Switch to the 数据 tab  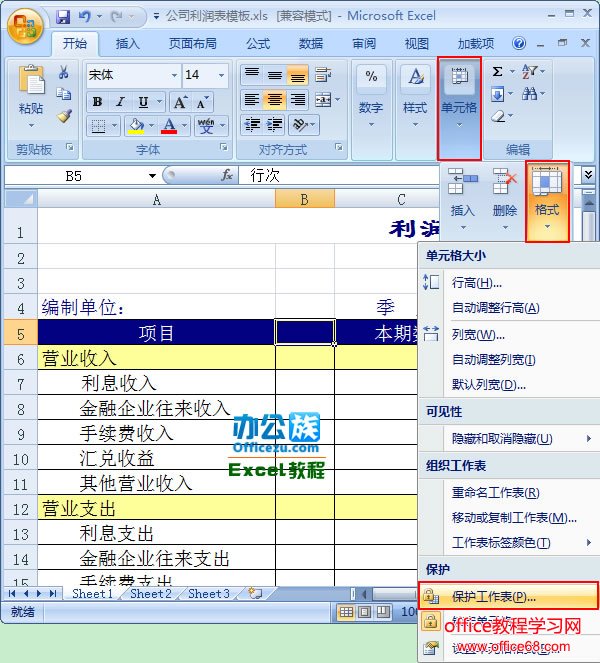311,44
